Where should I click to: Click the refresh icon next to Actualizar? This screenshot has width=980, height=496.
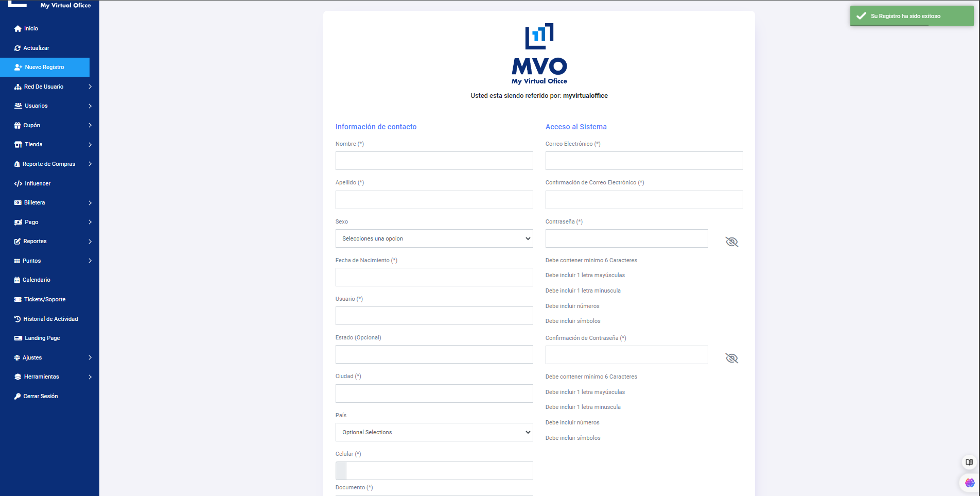pyautogui.click(x=17, y=48)
